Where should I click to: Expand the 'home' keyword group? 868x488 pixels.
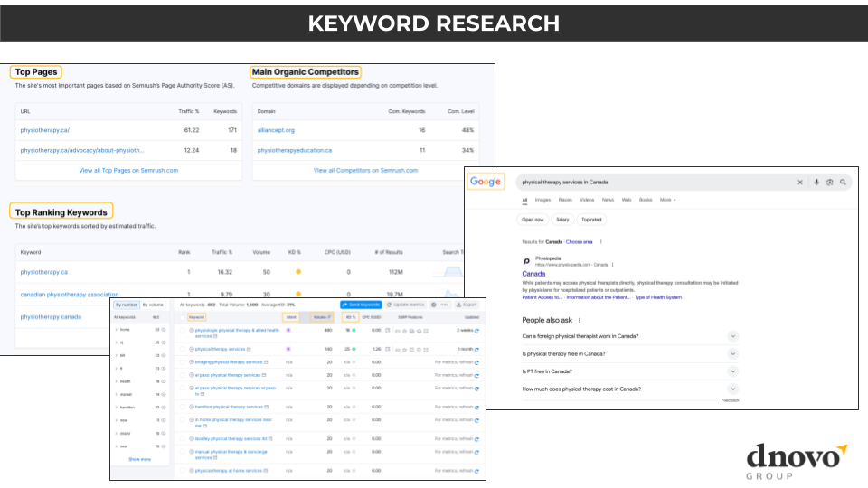(x=115, y=330)
